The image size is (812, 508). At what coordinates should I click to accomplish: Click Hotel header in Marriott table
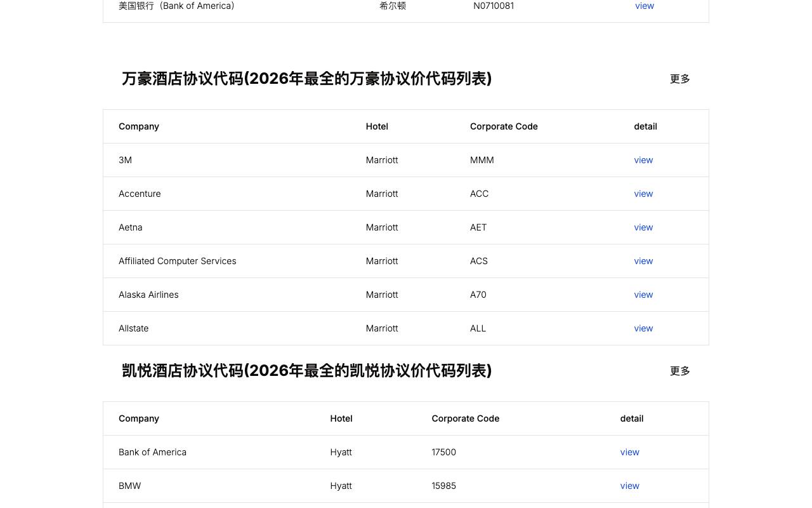tap(377, 126)
